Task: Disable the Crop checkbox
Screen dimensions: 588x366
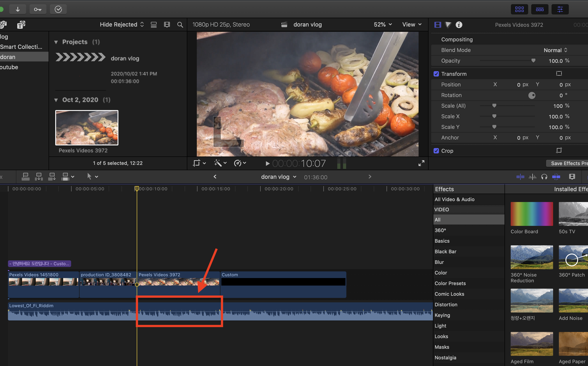Action: (436, 151)
